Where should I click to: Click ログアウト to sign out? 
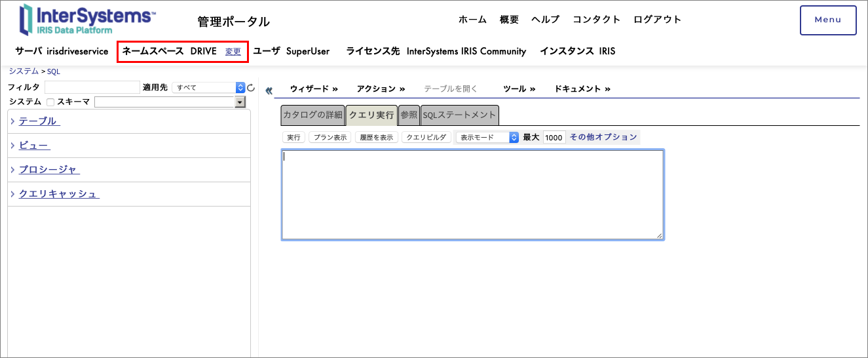click(x=658, y=19)
